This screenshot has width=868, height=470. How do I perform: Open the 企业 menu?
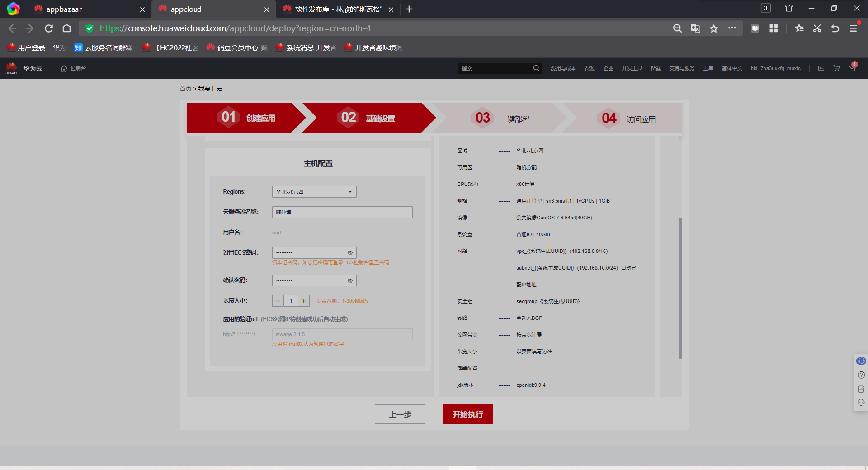tap(609, 68)
